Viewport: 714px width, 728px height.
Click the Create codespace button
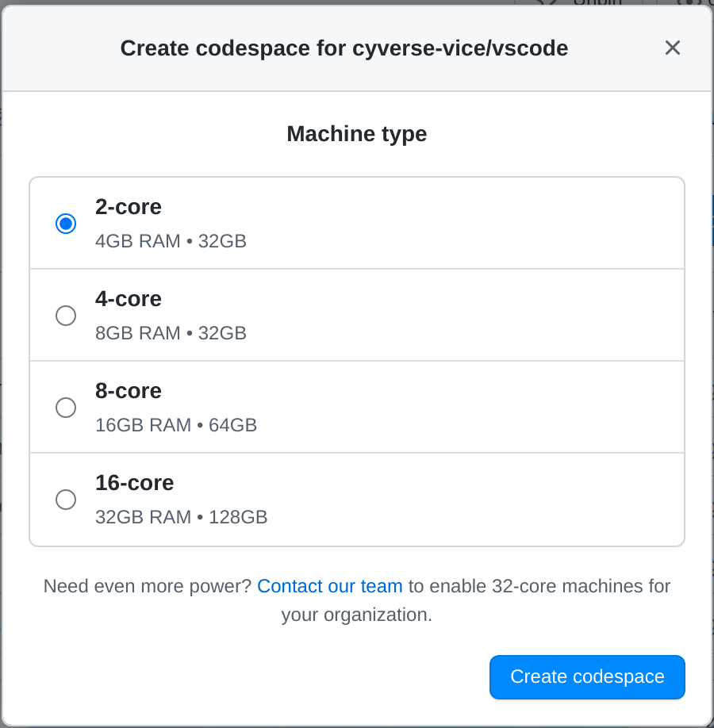(x=587, y=677)
